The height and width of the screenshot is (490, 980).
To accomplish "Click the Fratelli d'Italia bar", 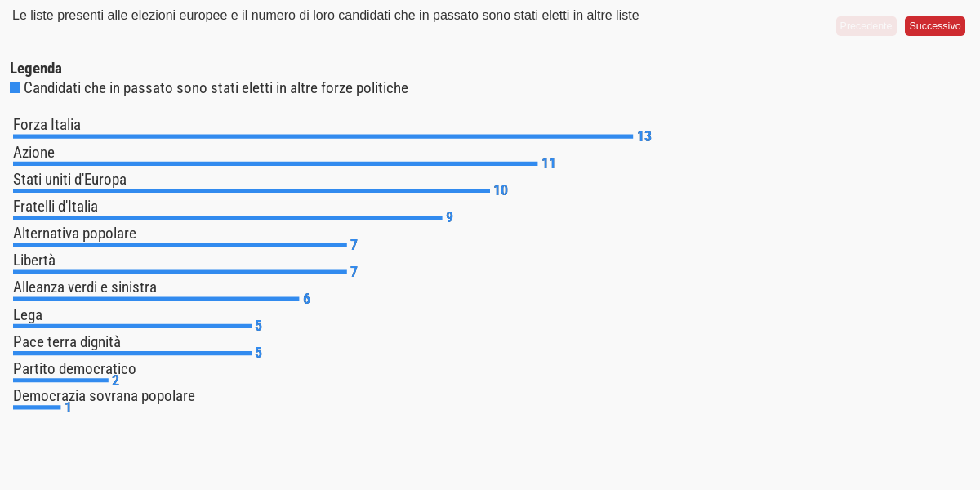I will pos(227,217).
